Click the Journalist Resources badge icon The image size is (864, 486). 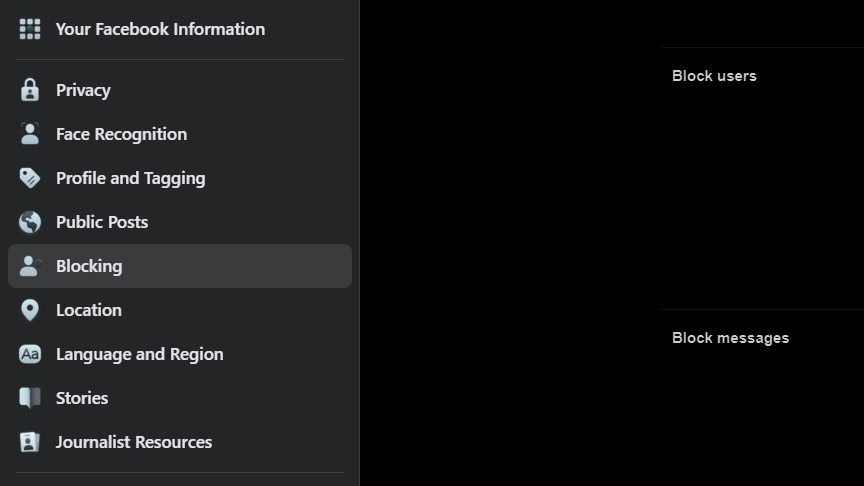[x=30, y=442]
